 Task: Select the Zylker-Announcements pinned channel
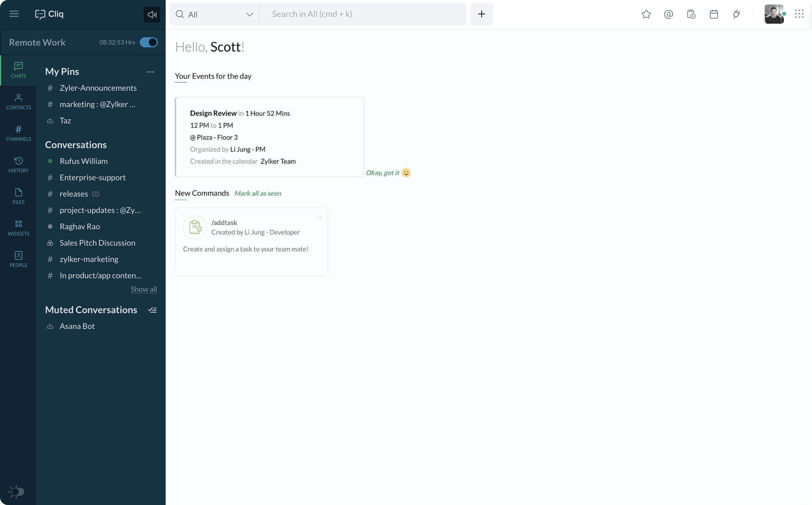pyautogui.click(x=98, y=88)
